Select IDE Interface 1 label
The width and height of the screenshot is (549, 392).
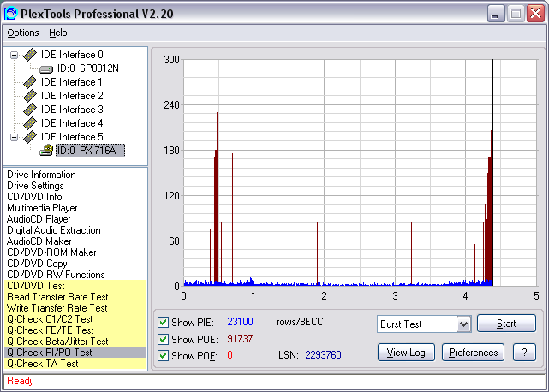coord(72,82)
